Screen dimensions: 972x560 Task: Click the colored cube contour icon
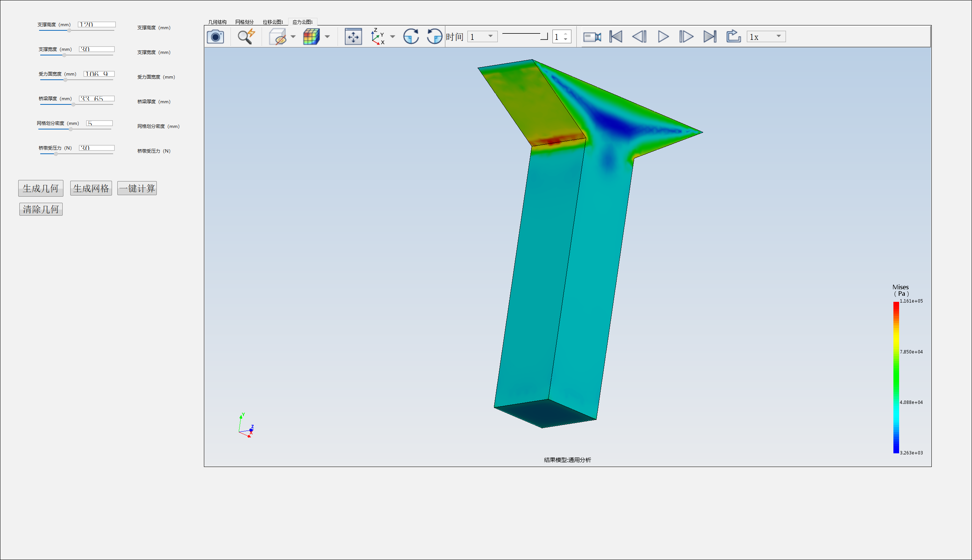[311, 37]
